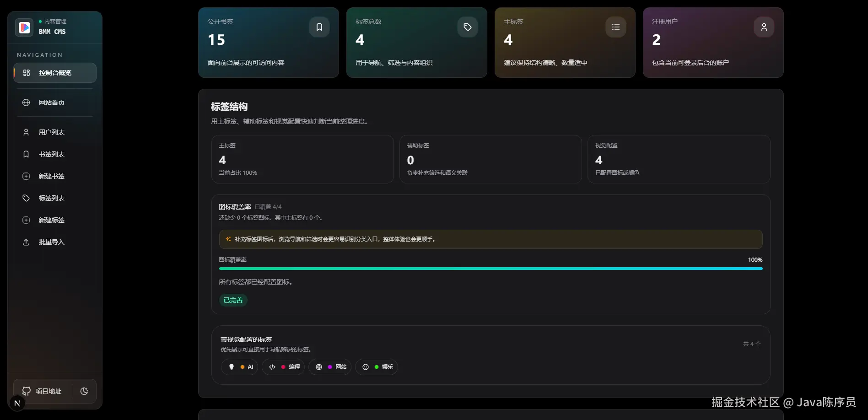Screen dimensions: 868x420
Task: Click green color dot in 娱乐 chip
Action: coord(377,367)
